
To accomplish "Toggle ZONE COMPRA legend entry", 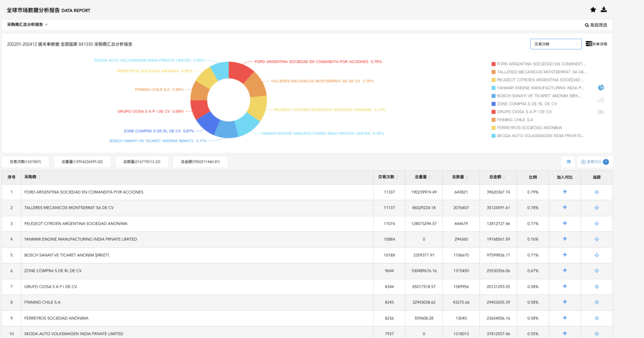I will (524, 104).
